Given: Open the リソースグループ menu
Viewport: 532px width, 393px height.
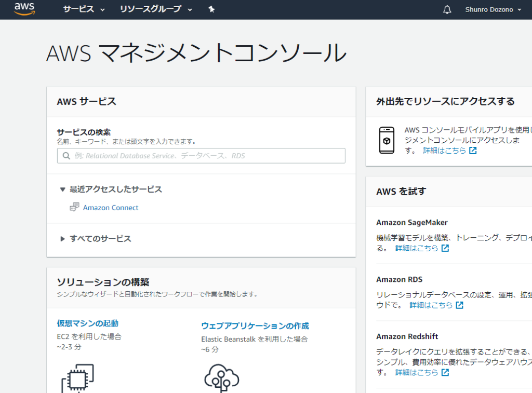Looking at the screenshot, I should pos(156,9).
